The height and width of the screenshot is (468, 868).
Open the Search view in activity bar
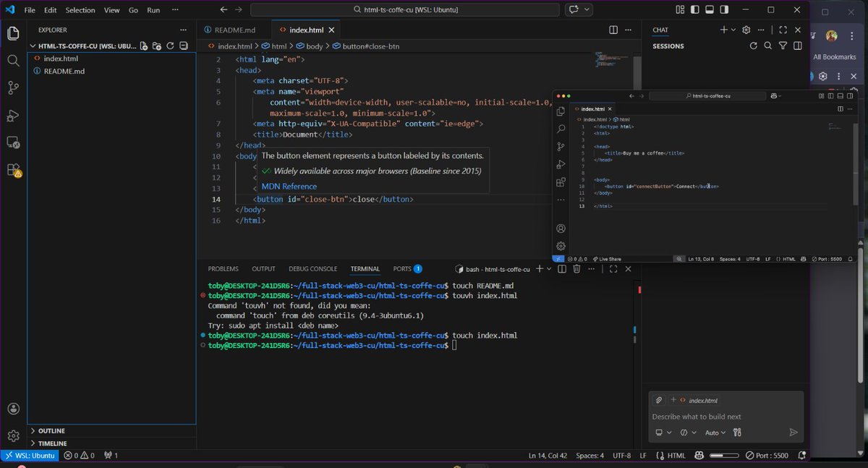13,61
